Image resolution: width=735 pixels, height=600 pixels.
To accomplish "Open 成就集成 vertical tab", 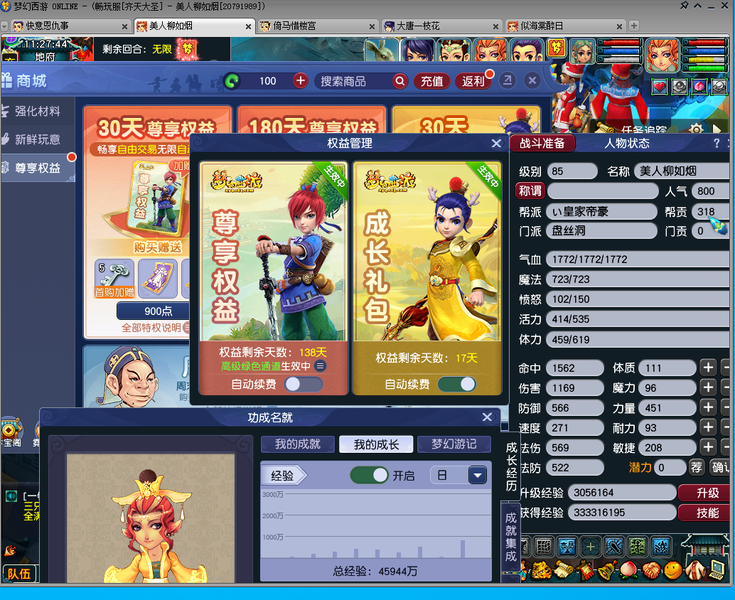I will point(510,538).
